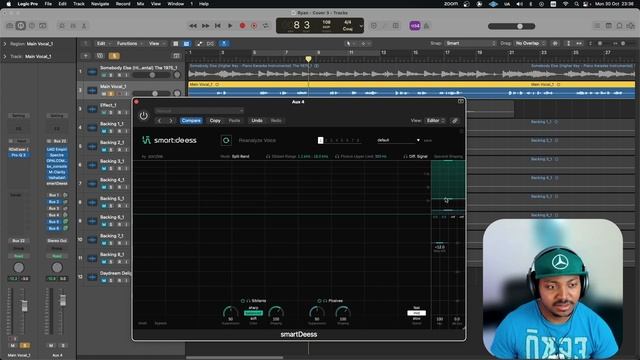Open the Library icon in the control bar
This screenshot has height=360, width=640.
click(x=10, y=26)
